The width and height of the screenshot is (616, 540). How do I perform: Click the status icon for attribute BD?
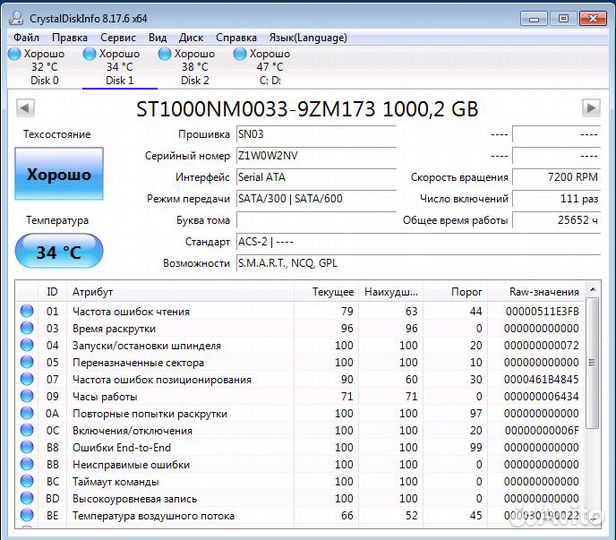(27, 498)
